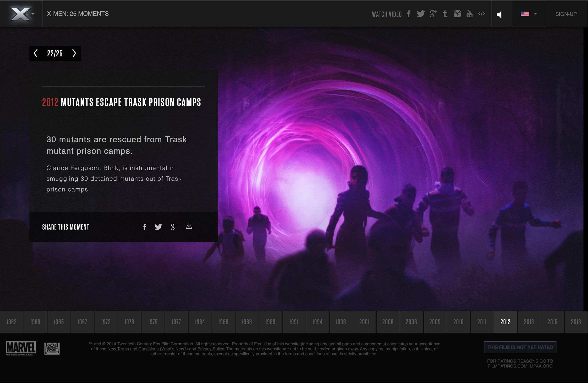Image resolution: width=588 pixels, height=383 pixels.
Task: Click the 20th Century Fox logo
Action: (52, 348)
